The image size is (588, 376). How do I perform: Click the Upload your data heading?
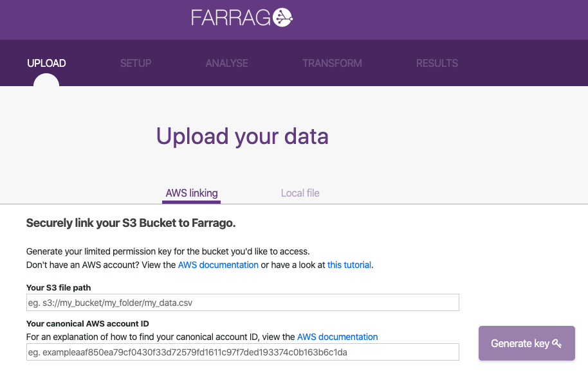click(243, 136)
